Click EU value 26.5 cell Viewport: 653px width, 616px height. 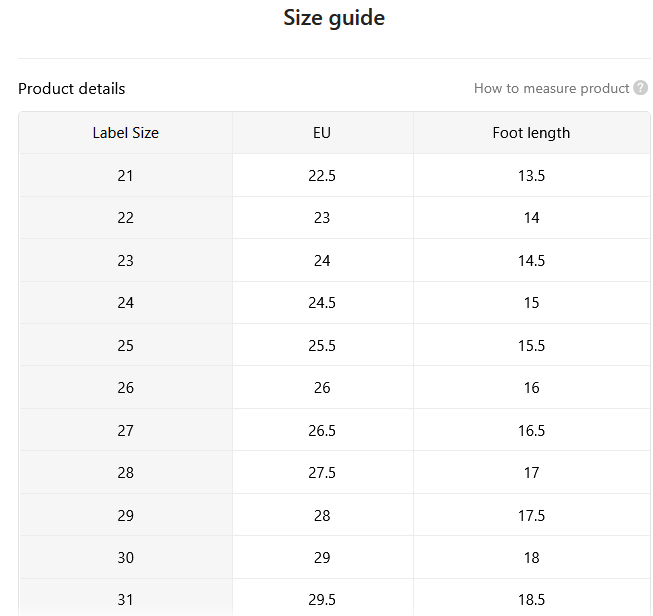tap(322, 430)
